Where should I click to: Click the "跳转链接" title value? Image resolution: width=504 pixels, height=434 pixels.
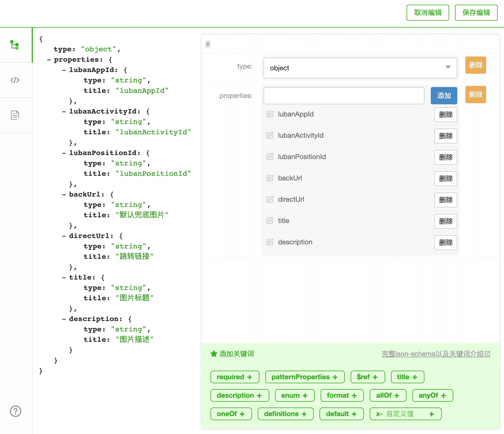click(x=134, y=256)
